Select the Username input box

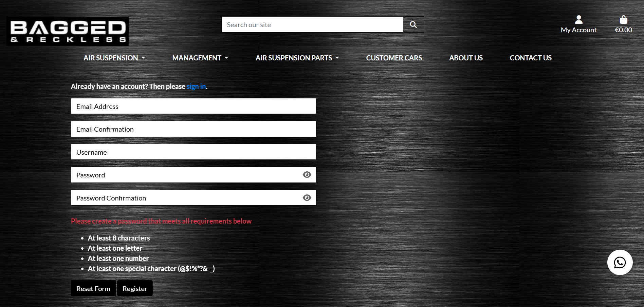click(x=193, y=152)
